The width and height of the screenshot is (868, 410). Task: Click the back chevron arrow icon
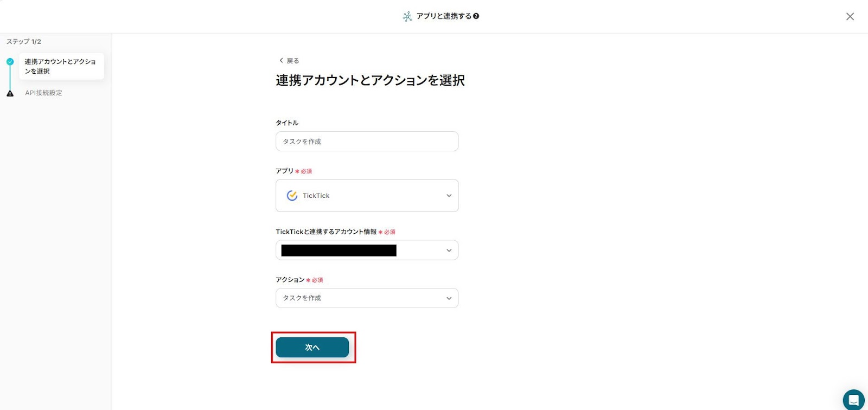coord(281,61)
